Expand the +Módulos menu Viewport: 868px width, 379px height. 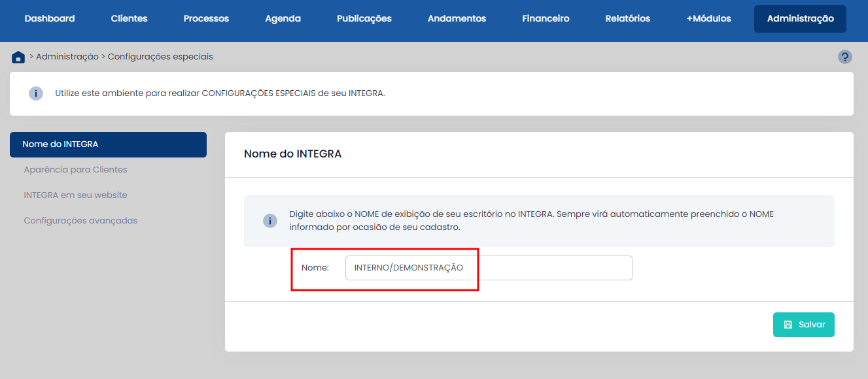click(708, 18)
